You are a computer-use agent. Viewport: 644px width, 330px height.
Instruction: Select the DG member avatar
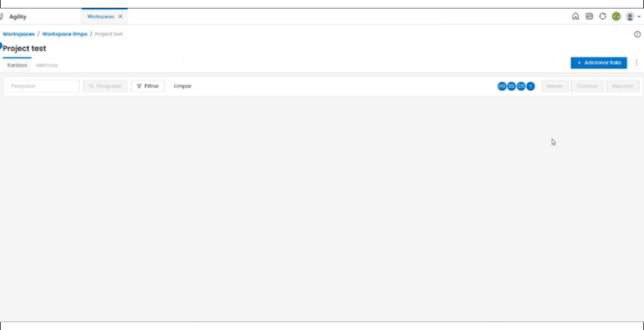[x=512, y=86]
